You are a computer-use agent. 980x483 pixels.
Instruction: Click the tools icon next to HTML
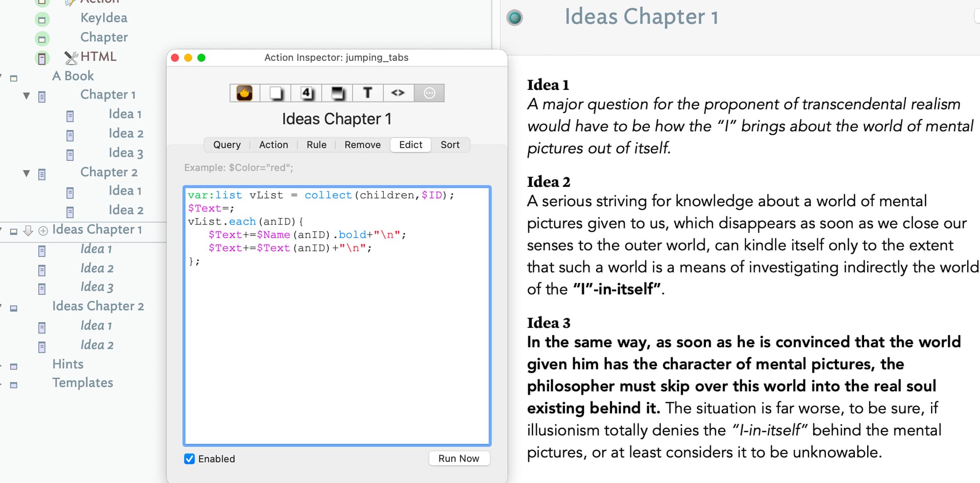71,58
